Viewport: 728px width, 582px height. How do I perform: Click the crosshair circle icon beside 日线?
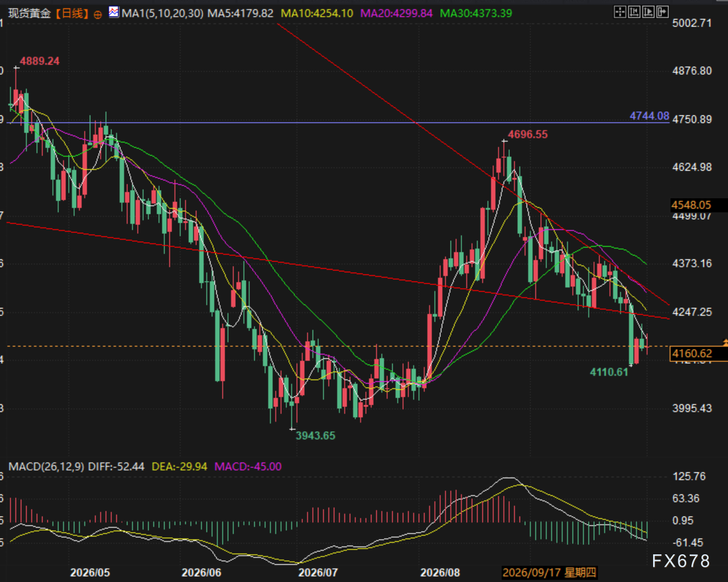97,14
